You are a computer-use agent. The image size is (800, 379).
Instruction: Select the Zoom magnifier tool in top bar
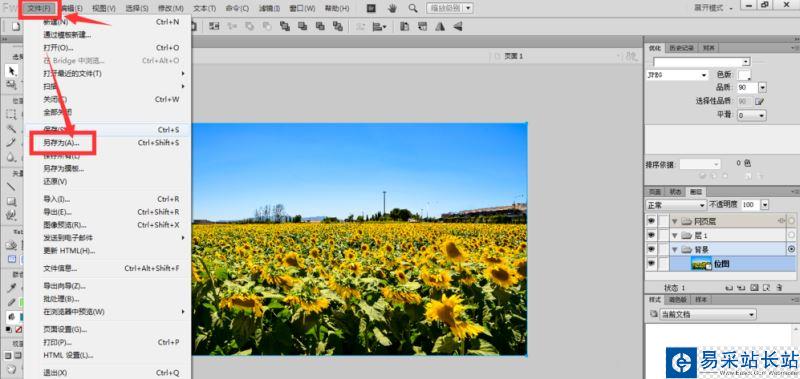pos(413,8)
